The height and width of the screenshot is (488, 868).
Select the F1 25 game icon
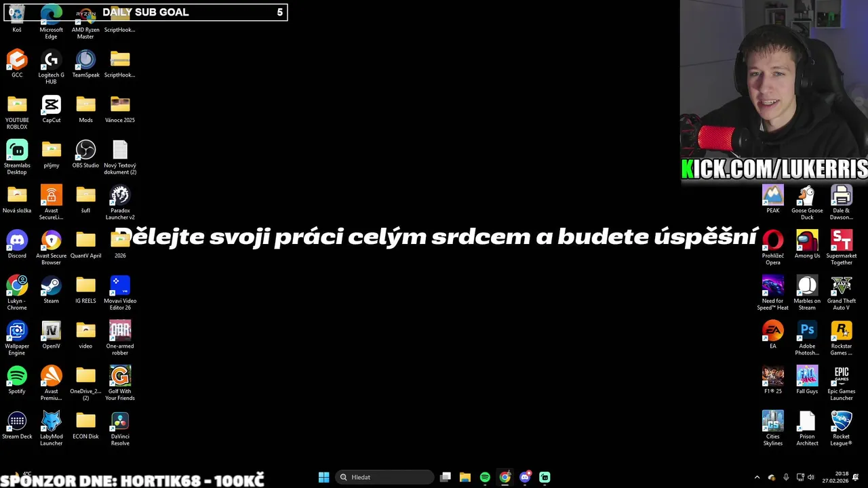[x=772, y=380]
